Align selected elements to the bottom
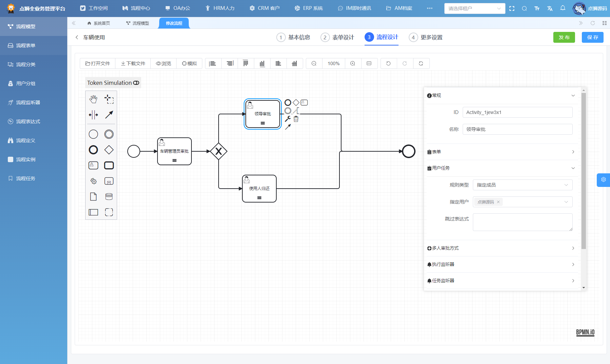The image size is (610, 364). point(262,63)
